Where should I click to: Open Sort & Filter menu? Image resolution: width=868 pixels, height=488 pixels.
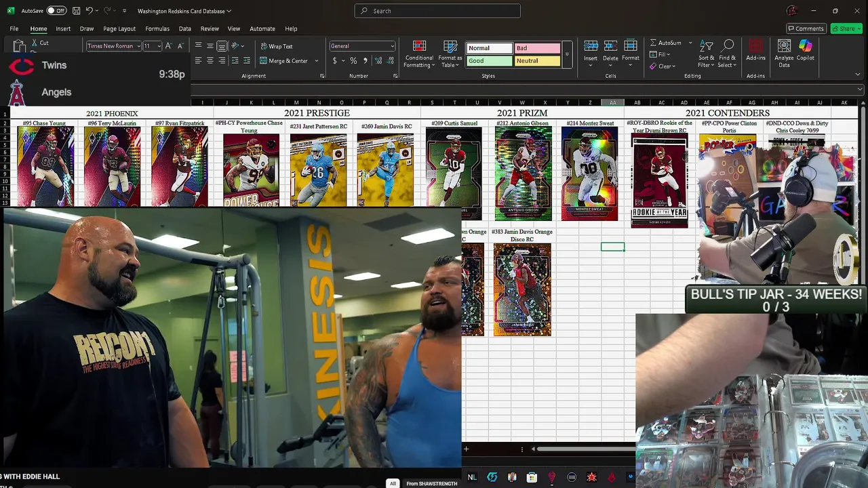(707, 54)
